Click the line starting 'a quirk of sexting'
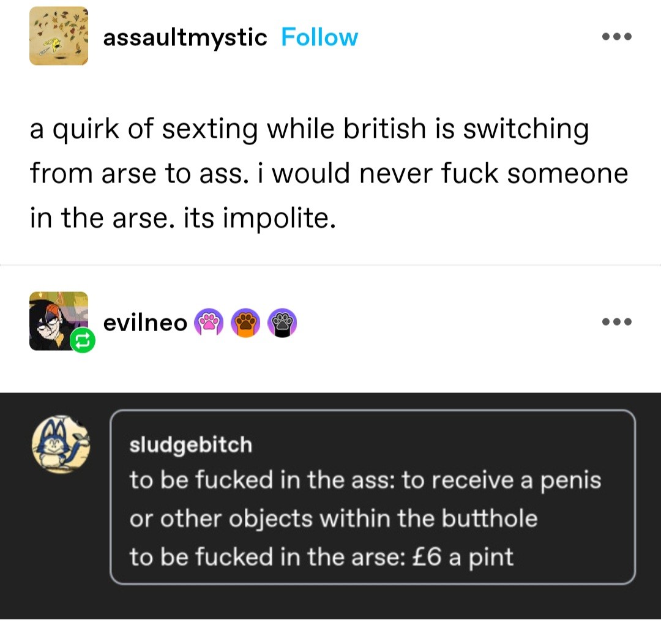The width and height of the screenshot is (661, 644). [310, 129]
